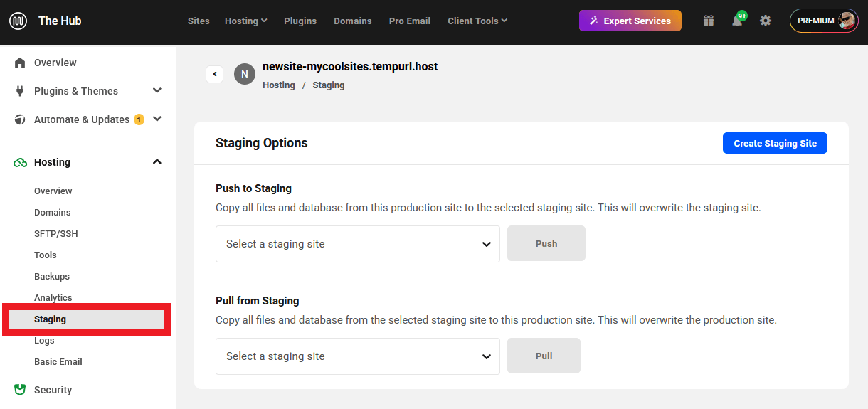
Task: Click the back arrow button
Action: [x=215, y=74]
